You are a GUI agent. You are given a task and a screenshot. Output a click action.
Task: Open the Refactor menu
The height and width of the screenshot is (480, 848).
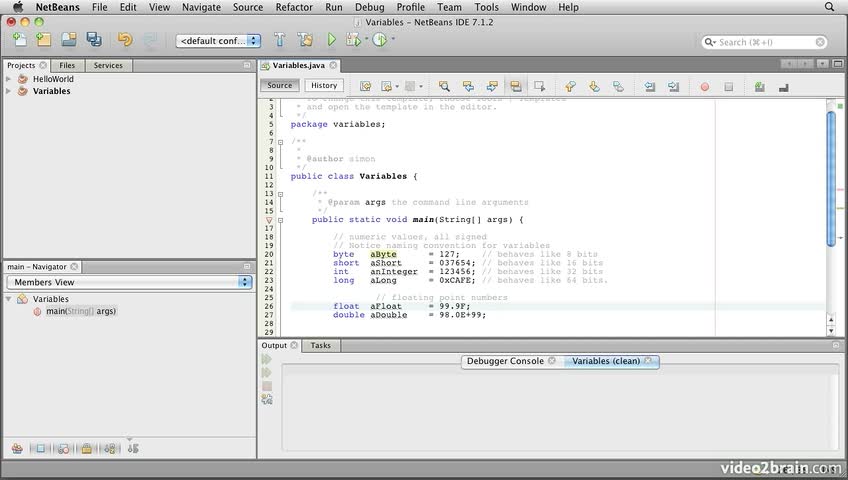tap(294, 7)
